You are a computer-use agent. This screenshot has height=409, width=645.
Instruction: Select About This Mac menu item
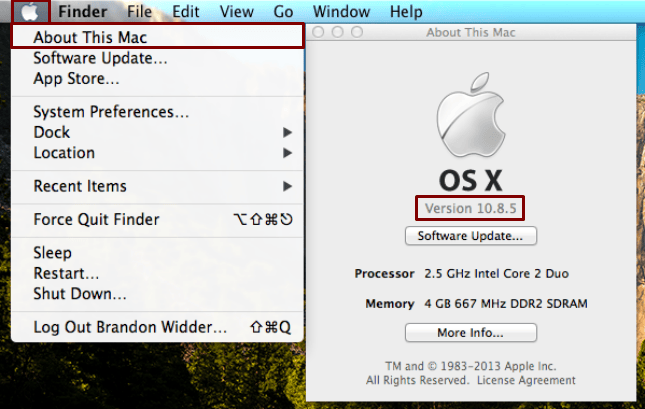158,37
